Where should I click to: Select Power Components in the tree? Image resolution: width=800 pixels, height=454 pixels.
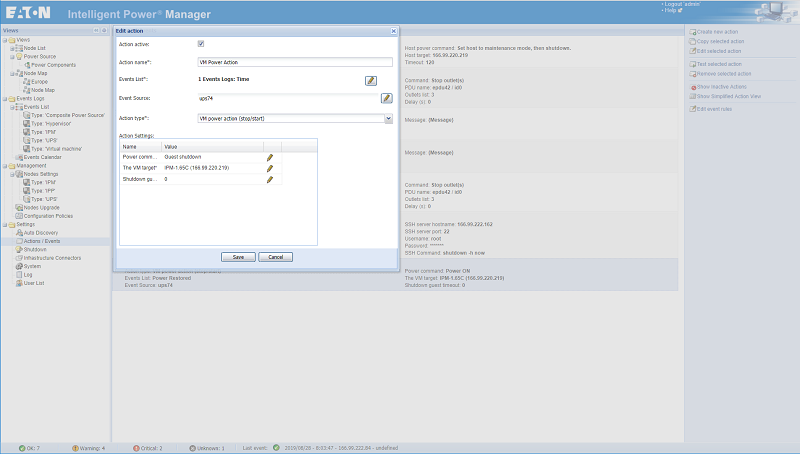click(x=54, y=65)
